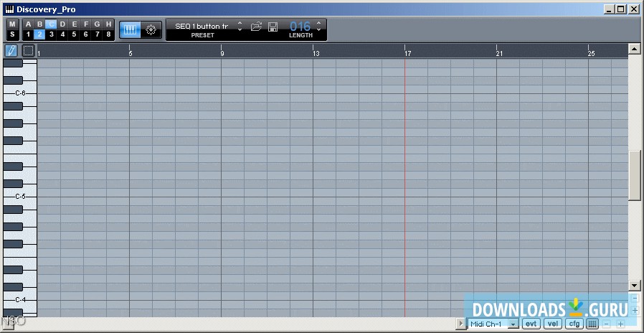Click ruler marker 21

pyautogui.click(x=499, y=53)
